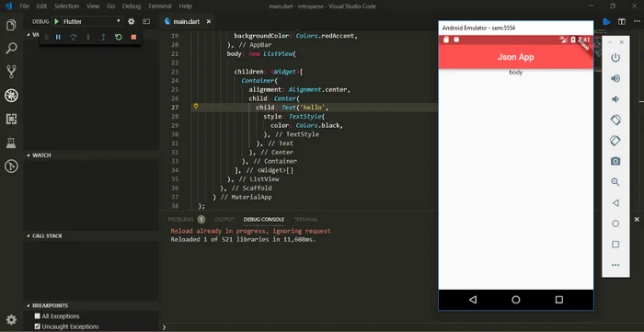Switch to the Terminal panel tab
Screen dimensions: 644x332
click(x=305, y=220)
